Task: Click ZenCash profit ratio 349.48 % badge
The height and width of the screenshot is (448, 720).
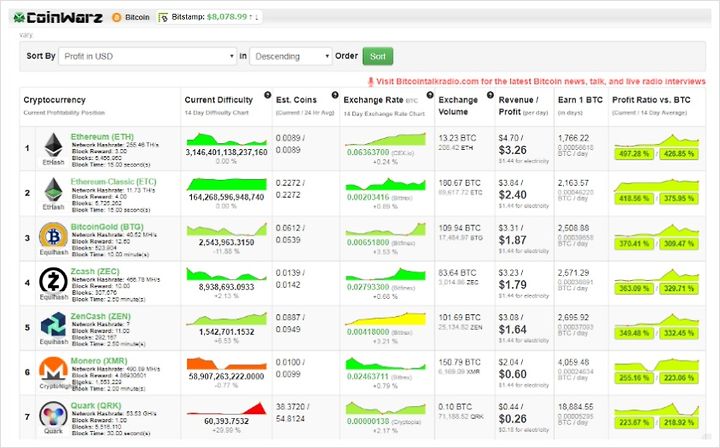Action: point(634,333)
